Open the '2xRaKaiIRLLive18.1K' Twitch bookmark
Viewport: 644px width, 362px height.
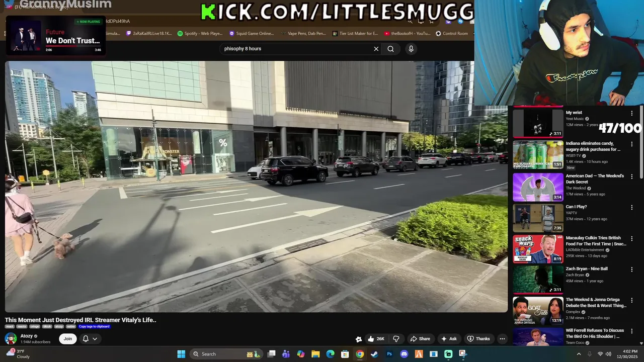pyautogui.click(x=149, y=33)
